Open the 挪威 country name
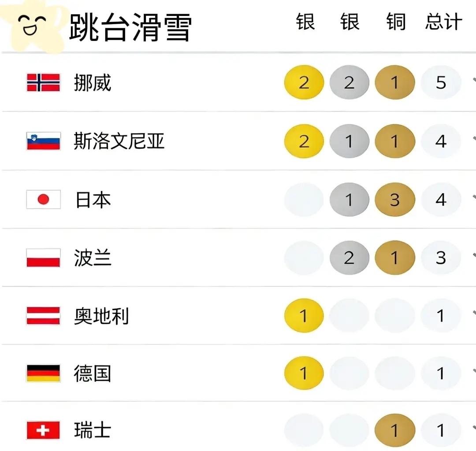Image resolution: width=476 pixels, height=451 pixels. (93, 83)
